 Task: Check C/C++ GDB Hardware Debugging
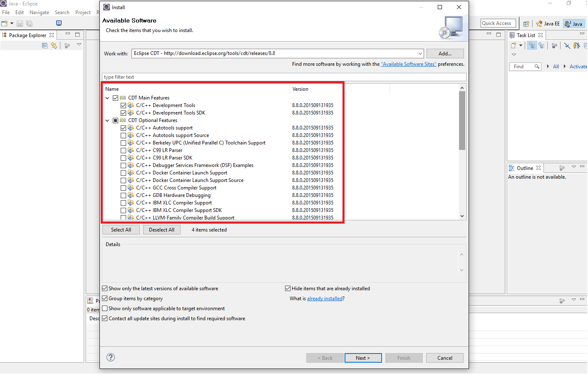(123, 195)
